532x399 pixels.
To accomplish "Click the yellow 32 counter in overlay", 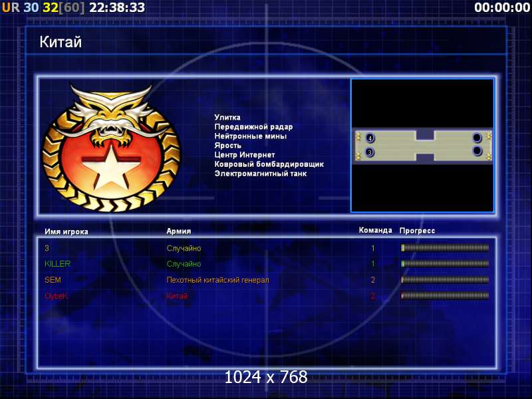I will click(x=51, y=7).
